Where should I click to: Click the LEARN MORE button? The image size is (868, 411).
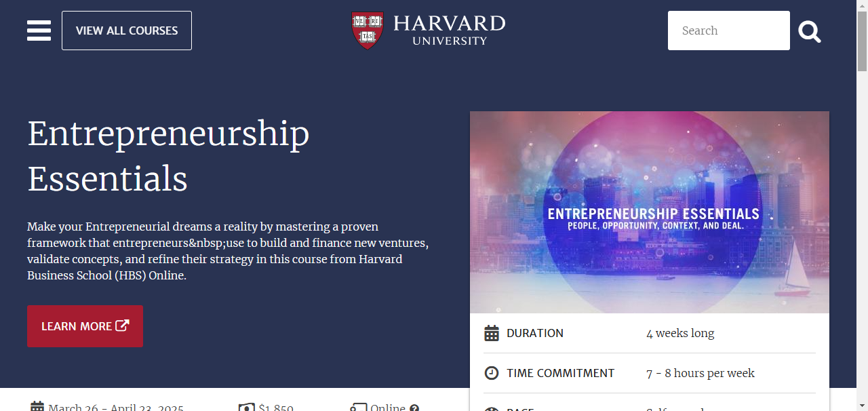[x=85, y=326]
